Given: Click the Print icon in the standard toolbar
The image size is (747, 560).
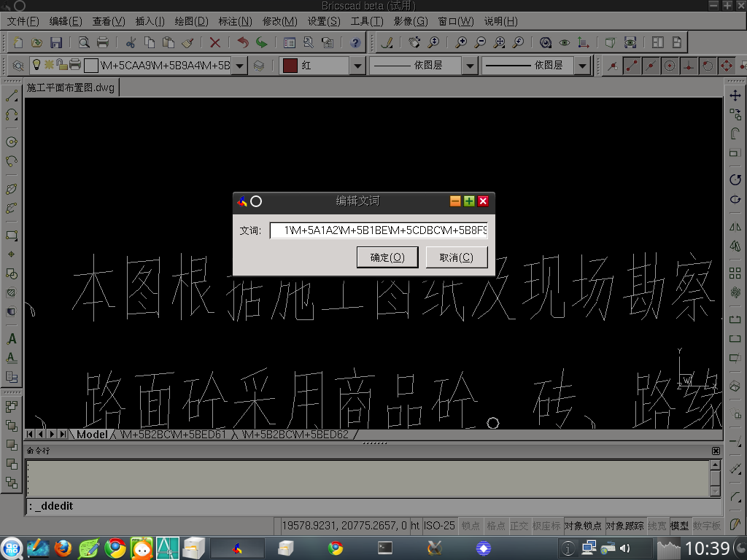Looking at the screenshot, I should tap(102, 42).
